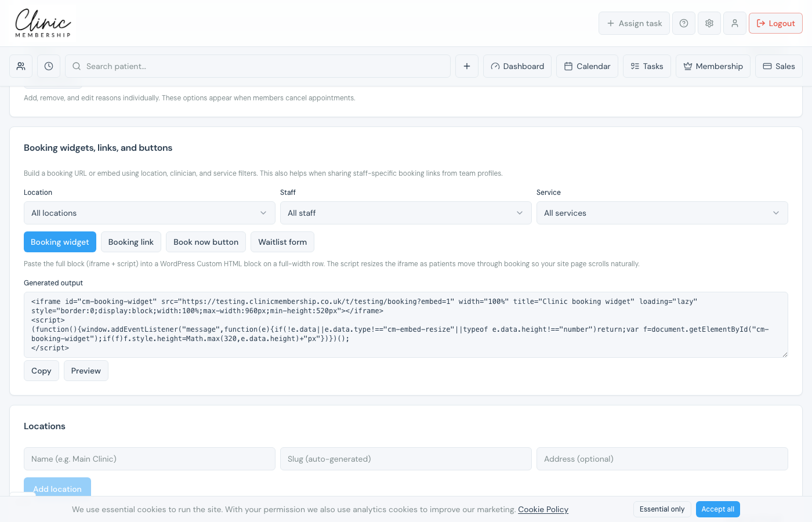The image size is (812, 522).
Task: Open the patients list icon
Action: tap(21, 66)
